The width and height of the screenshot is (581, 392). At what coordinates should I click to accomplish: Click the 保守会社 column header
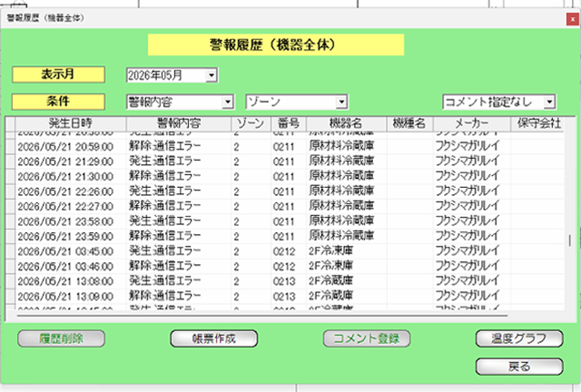[537, 123]
